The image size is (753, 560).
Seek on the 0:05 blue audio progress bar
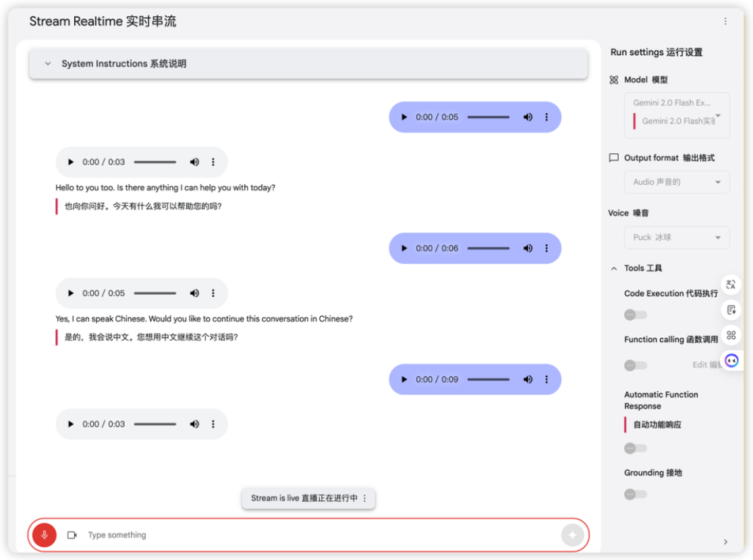(489, 117)
